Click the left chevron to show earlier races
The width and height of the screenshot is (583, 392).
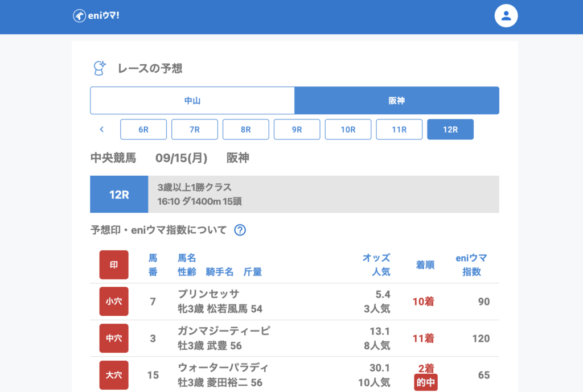point(102,129)
